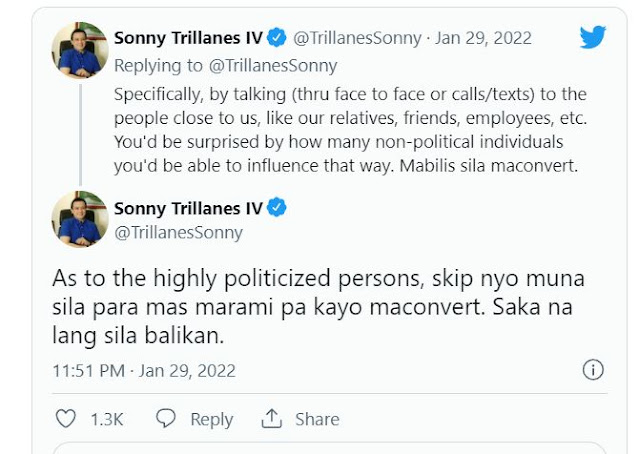Open lower tweet profile avatar
The image size is (639, 454).
coord(79,219)
